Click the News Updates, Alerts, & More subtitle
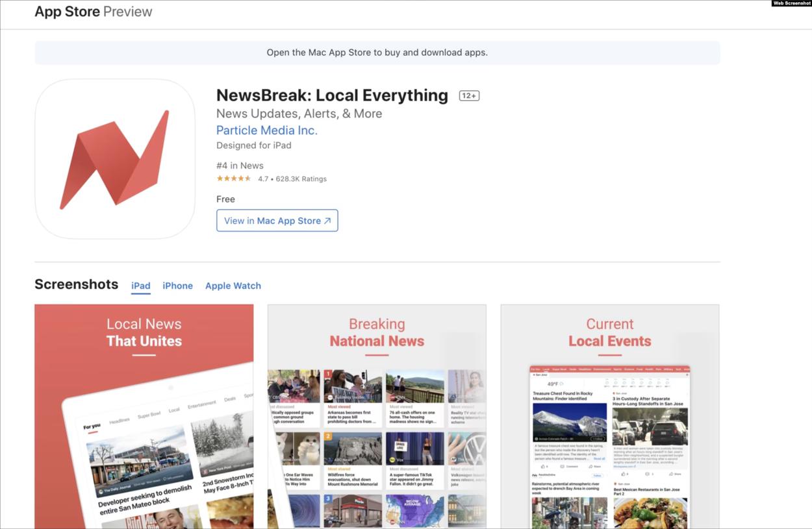Image resolution: width=812 pixels, height=529 pixels. (x=299, y=114)
